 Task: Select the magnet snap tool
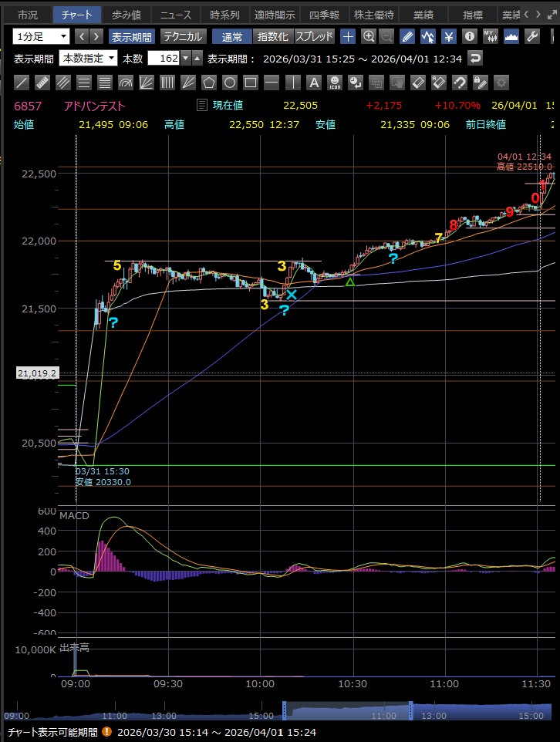[x=459, y=83]
